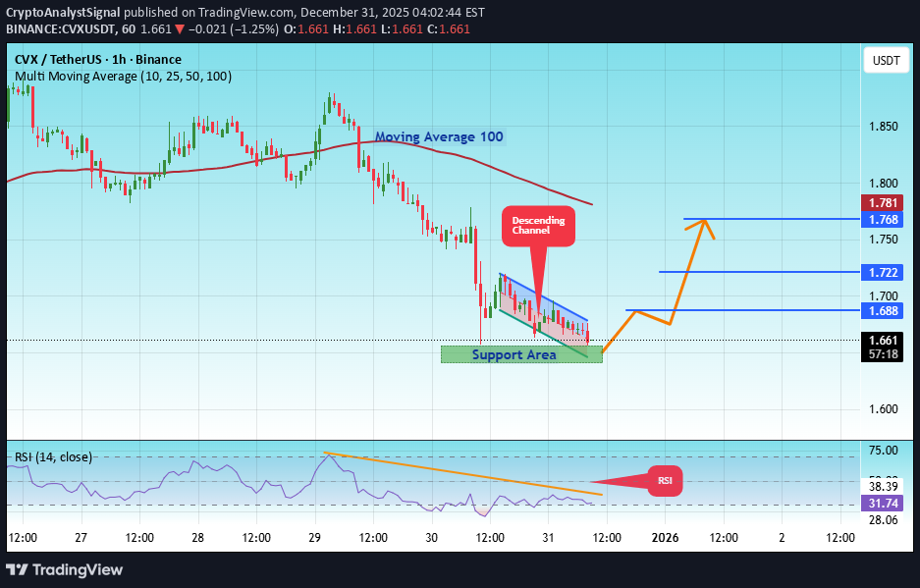920x588 pixels.
Task: Click the TradingView logo at bottom left
Action: 67,569
